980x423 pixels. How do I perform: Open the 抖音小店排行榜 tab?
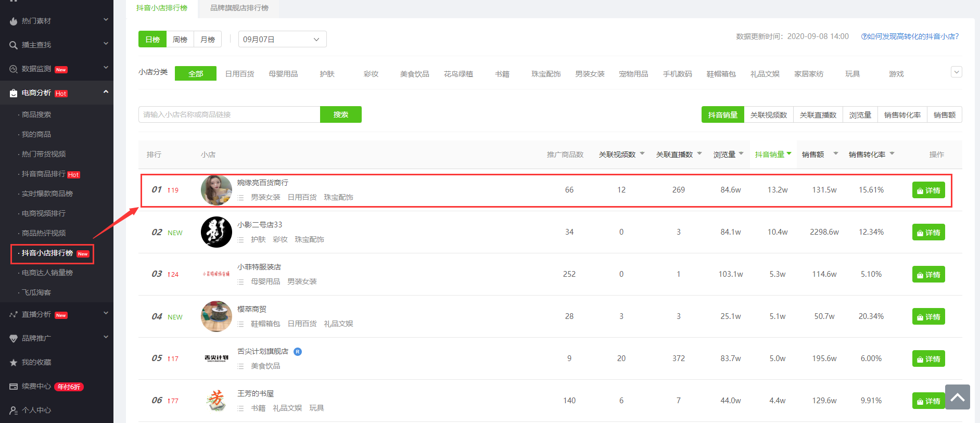[x=162, y=8]
